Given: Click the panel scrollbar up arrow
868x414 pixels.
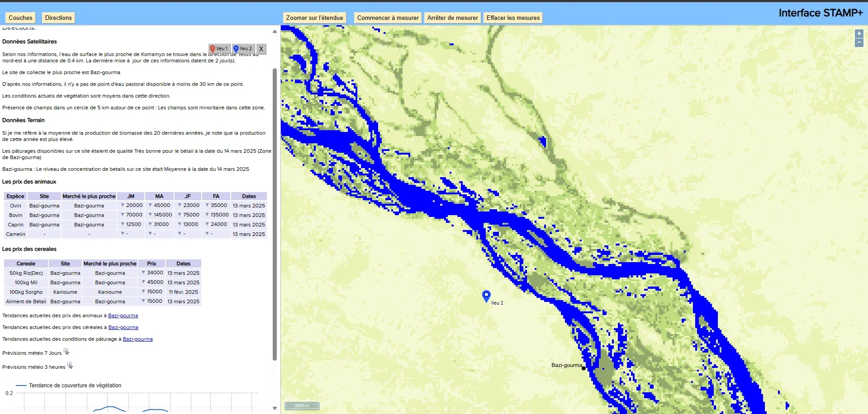Looking at the screenshot, I should point(275,32).
